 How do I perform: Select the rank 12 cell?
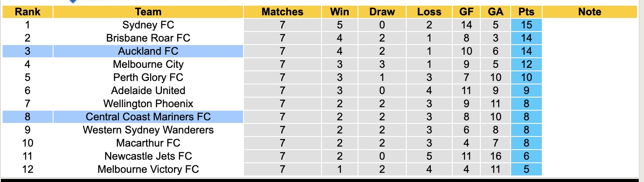click(x=27, y=169)
